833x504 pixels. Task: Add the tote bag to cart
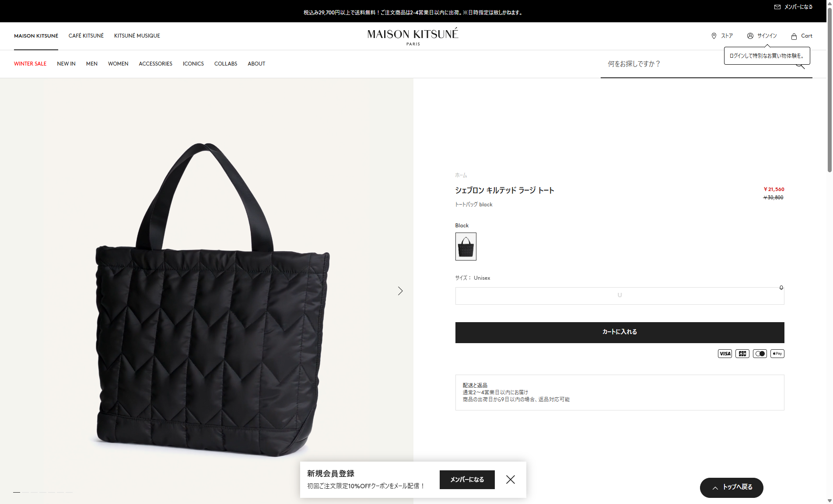tap(619, 333)
